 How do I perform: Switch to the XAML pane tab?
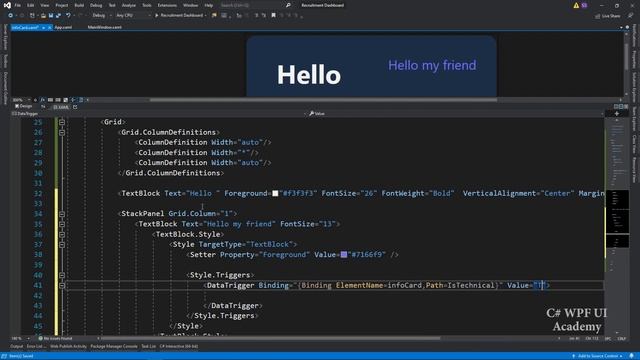point(61,107)
